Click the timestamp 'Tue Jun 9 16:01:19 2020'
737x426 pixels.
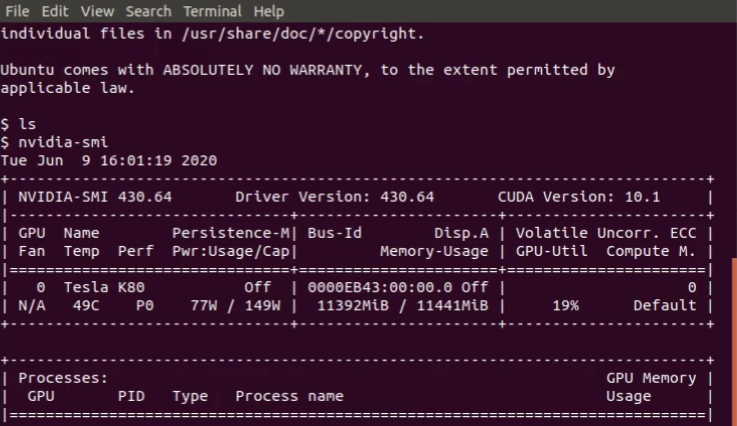(109, 160)
